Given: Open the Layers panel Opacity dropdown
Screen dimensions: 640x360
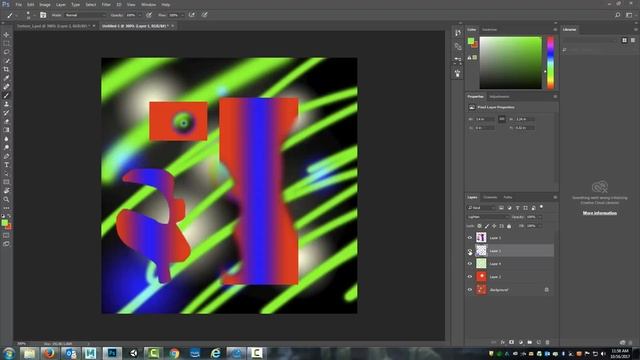Looking at the screenshot, I should 540,217.
